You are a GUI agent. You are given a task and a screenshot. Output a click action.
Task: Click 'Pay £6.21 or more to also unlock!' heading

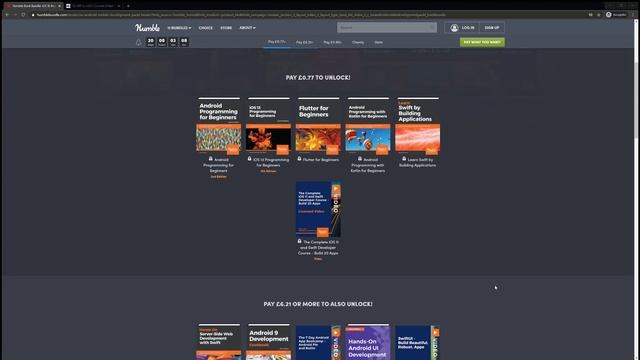pos(318,304)
